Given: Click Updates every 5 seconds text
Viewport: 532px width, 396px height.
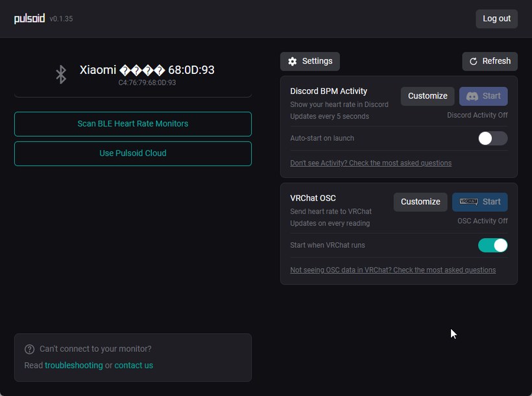Looking at the screenshot, I should (330, 116).
